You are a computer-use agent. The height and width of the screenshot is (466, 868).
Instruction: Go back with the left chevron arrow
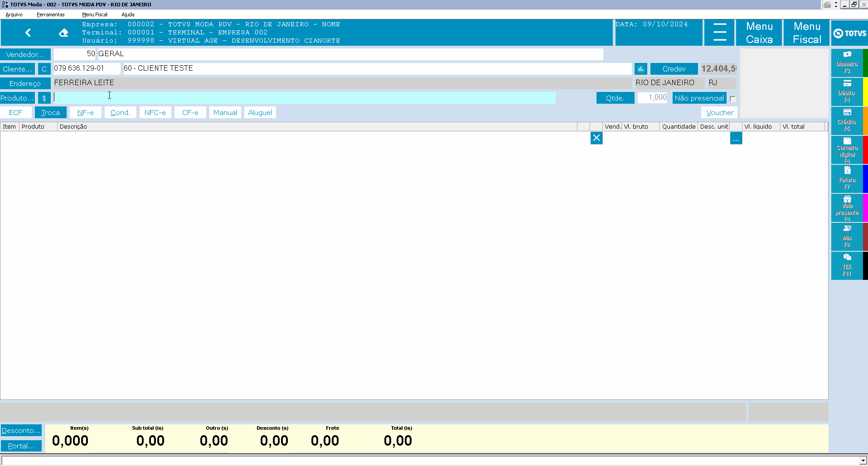click(28, 33)
